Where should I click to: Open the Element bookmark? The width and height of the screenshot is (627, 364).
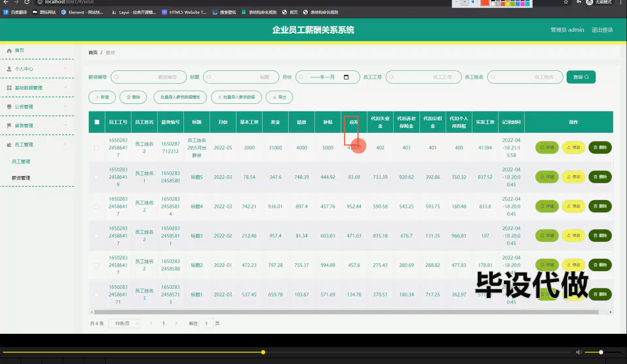pos(82,12)
